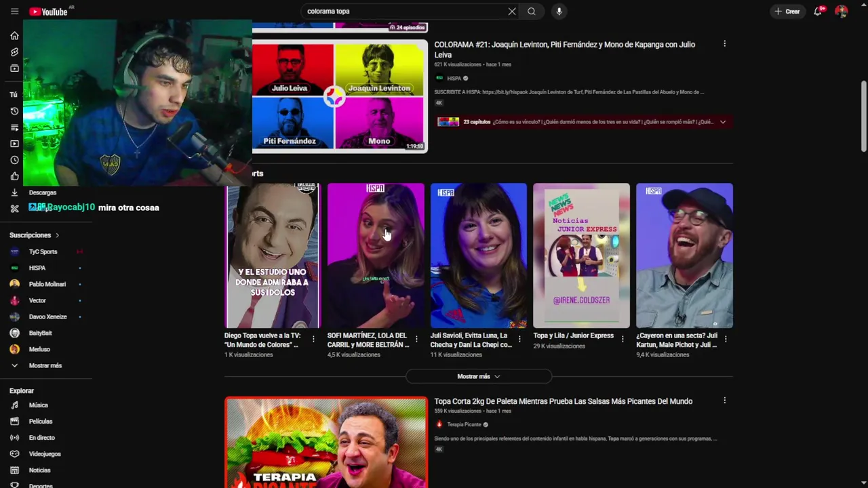This screenshot has width=868, height=488.
Task: Open Diego Topa short thumbnail
Action: pyautogui.click(x=273, y=256)
